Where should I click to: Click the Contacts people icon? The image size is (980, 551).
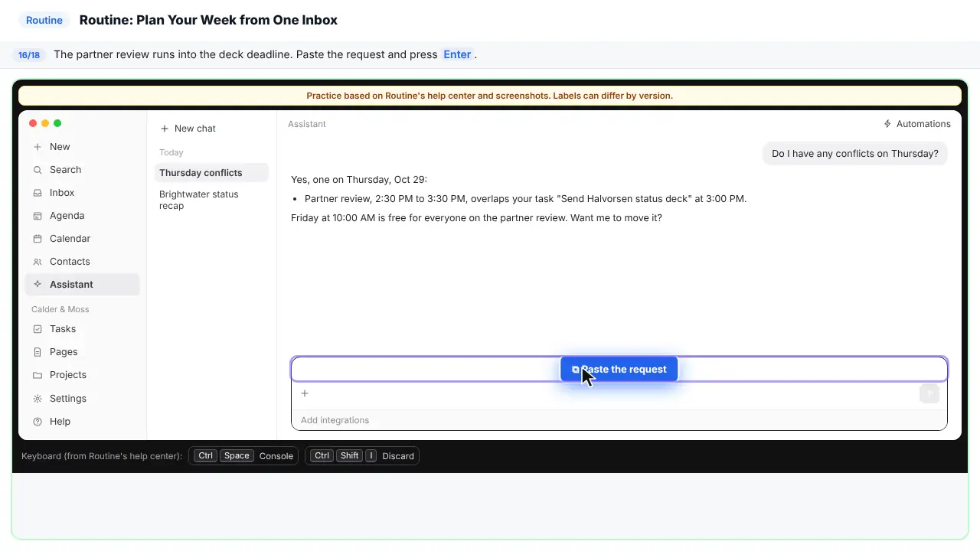pyautogui.click(x=38, y=262)
